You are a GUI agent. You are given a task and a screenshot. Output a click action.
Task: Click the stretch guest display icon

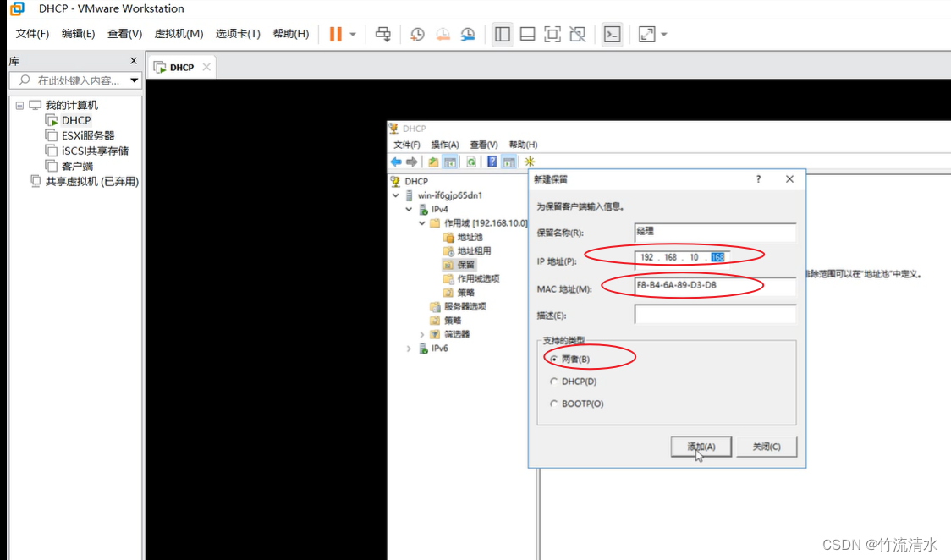click(x=647, y=34)
